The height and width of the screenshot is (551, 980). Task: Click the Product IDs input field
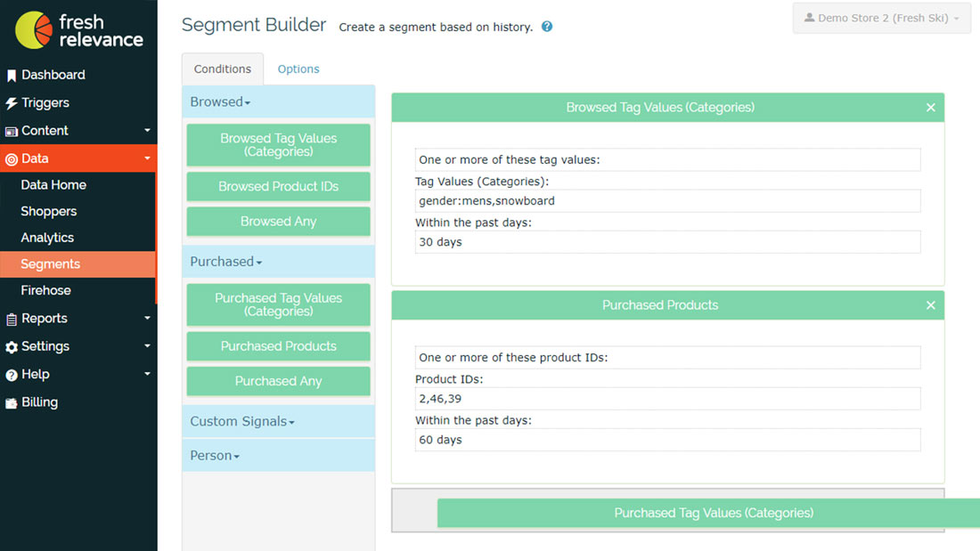coord(667,399)
